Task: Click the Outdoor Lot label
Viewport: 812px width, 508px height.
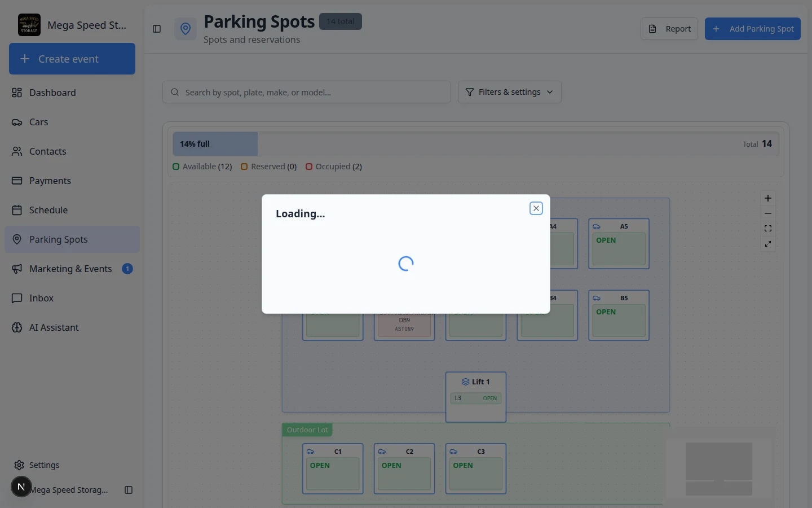Action: click(x=307, y=430)
